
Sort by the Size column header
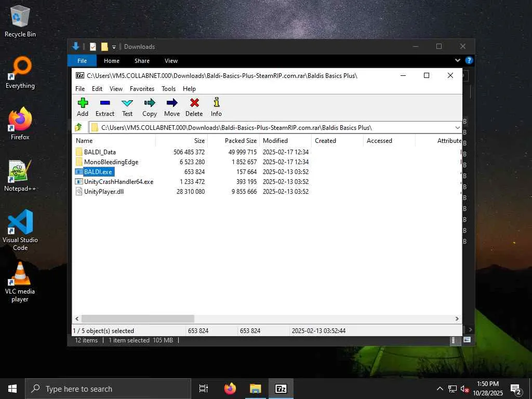coord(182,140)
